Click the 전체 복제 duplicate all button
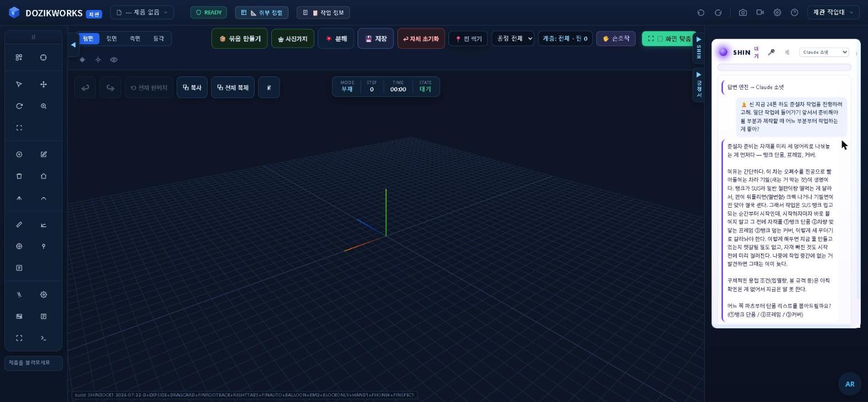The image size is (868, 402). (x=232, y=87)
